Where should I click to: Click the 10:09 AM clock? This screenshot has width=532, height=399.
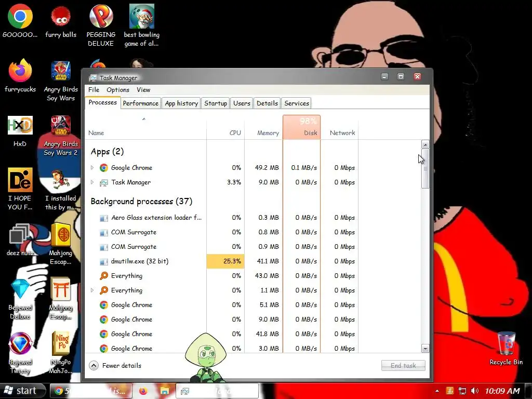502,391
